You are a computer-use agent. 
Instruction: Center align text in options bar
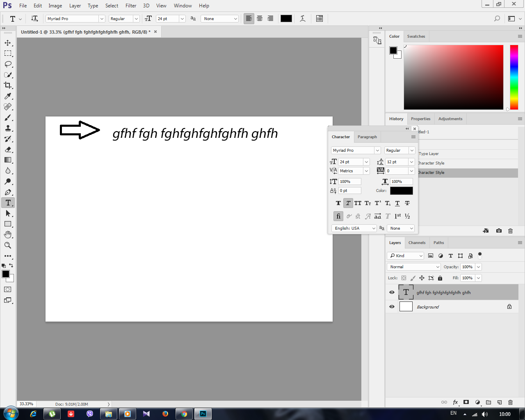pyautogui.click(x=260, y=18)
